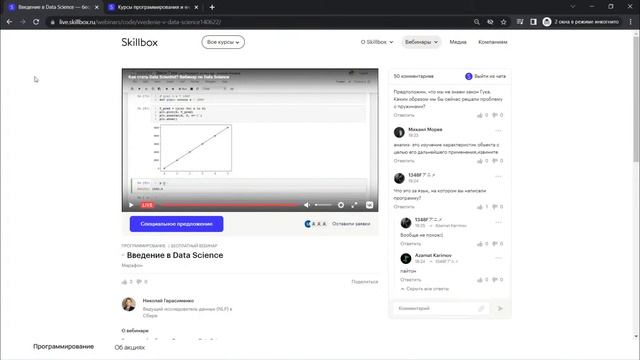The height and width of the screenshot is (360, 640).
Task: Reply to Azamat Karimov's comment
Action: tap(410, 280)
